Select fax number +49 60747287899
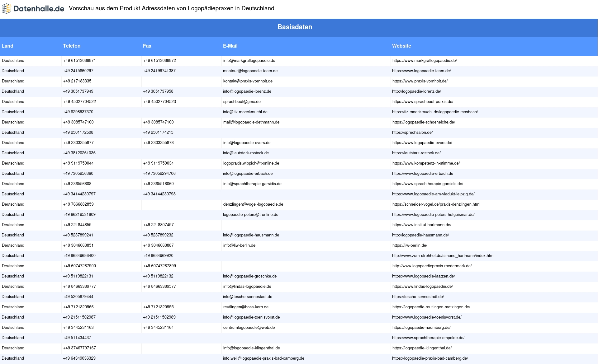Screen dimensions: 598x364 coord(159,266)
